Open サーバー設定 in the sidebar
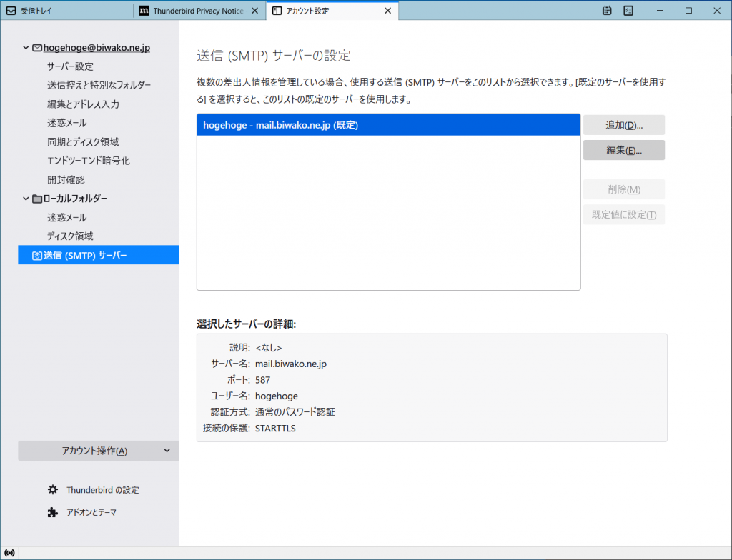The width and height of the screenshot is (732, 560). pyautogui.click(x=70, y=66)
